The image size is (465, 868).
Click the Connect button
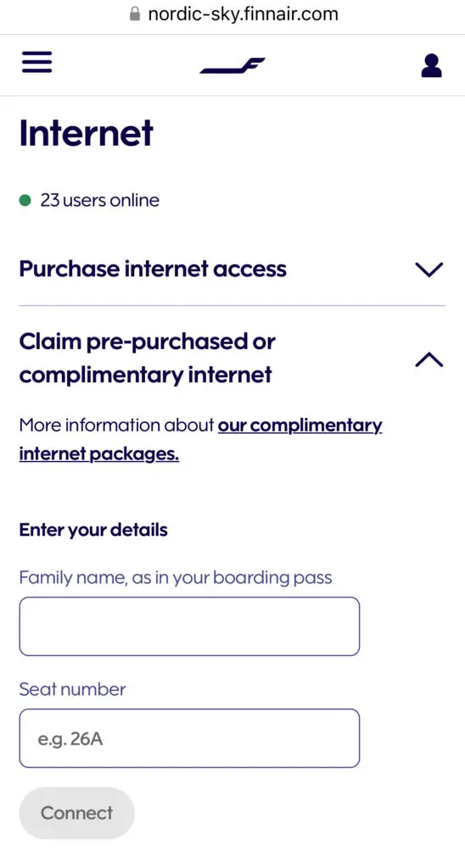pos(77,813)
